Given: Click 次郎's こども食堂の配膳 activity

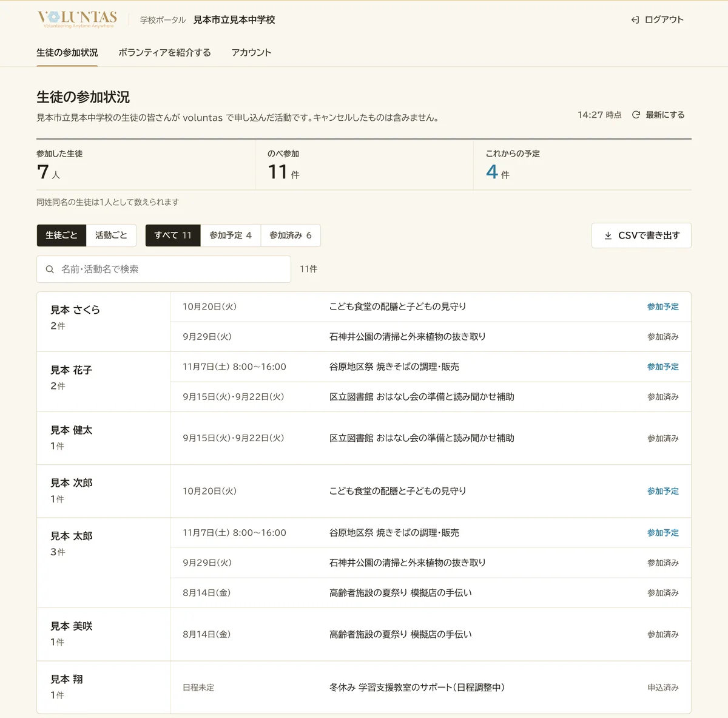Looking at the screenshot, I should pyautogui.click(x=397, y=491).
